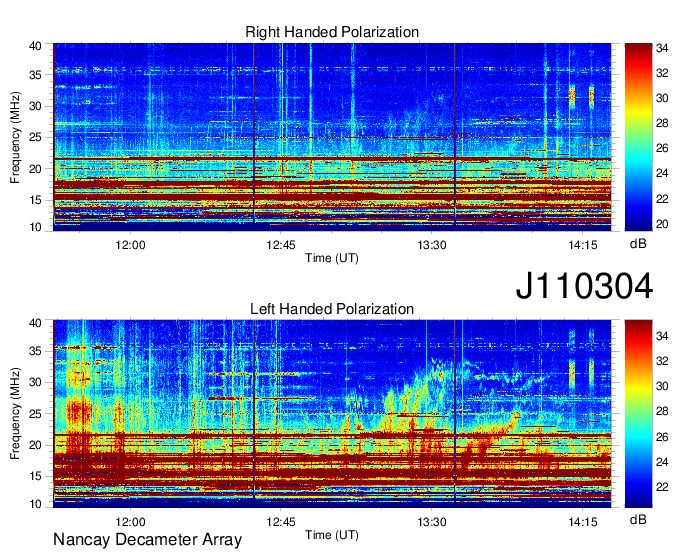Click the upper plot 'Frequency (MHz)' axis label

tap(15, 137)
